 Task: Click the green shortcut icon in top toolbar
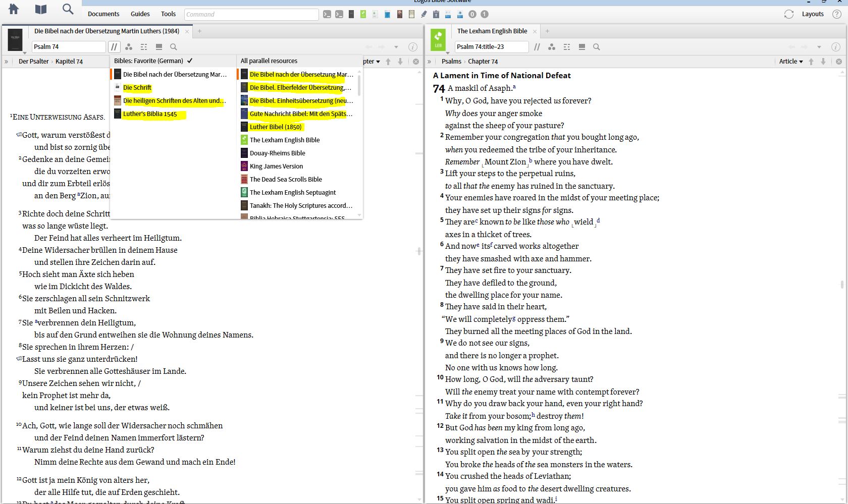click(x=363, y=14)
